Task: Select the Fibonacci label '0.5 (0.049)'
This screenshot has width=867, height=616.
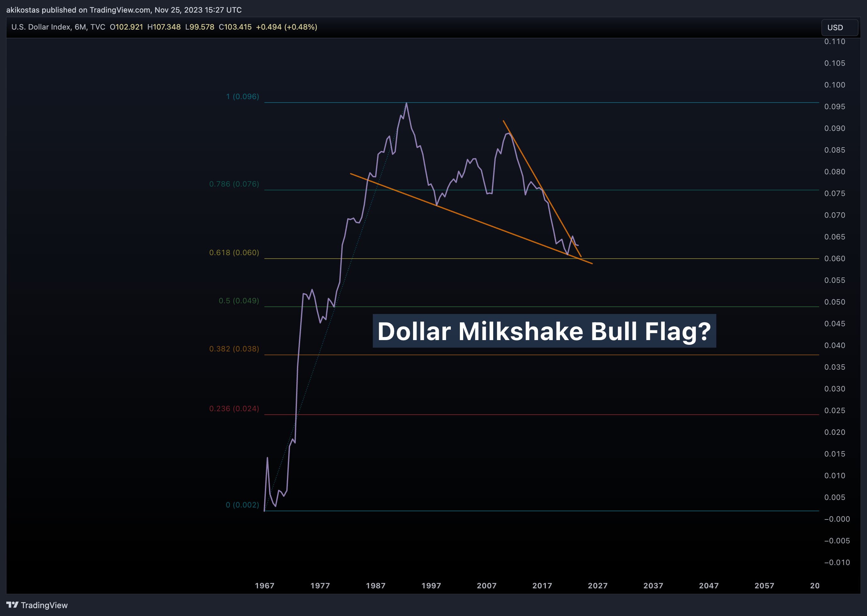Action: click(239, 301)
